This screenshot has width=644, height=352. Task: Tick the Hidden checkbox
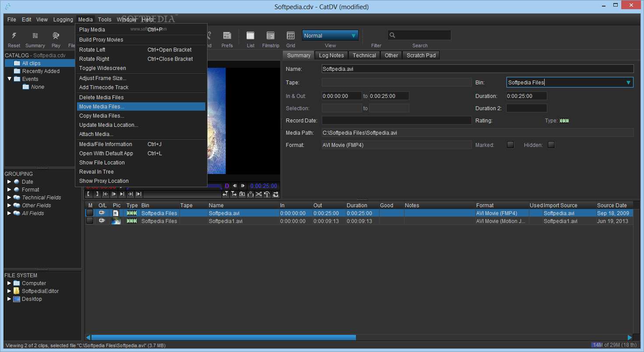coord(551,145)
